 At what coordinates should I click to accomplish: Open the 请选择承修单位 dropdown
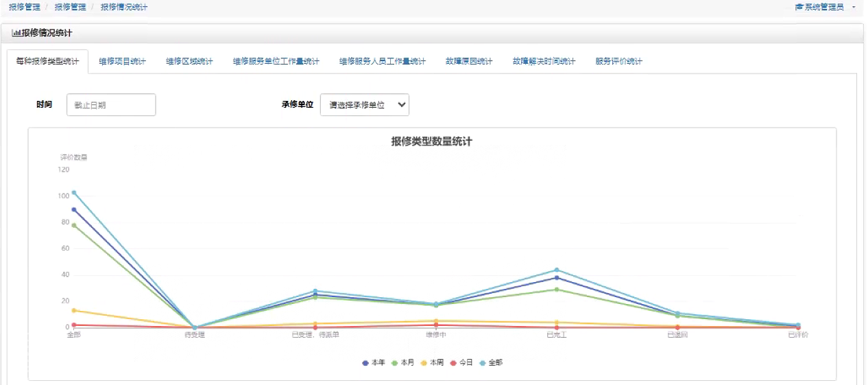[365, 105]
